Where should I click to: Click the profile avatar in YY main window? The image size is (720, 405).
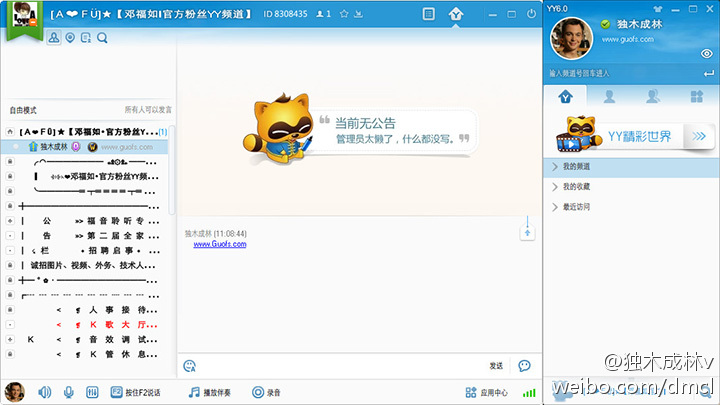pos(571,39)
